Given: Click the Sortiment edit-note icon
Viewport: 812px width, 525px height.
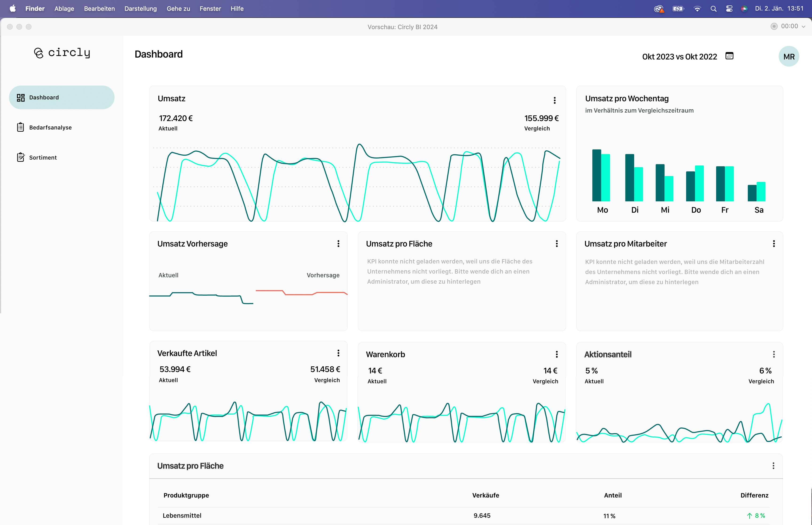Looking at the screenshot, I should click(x=20, y=157).
